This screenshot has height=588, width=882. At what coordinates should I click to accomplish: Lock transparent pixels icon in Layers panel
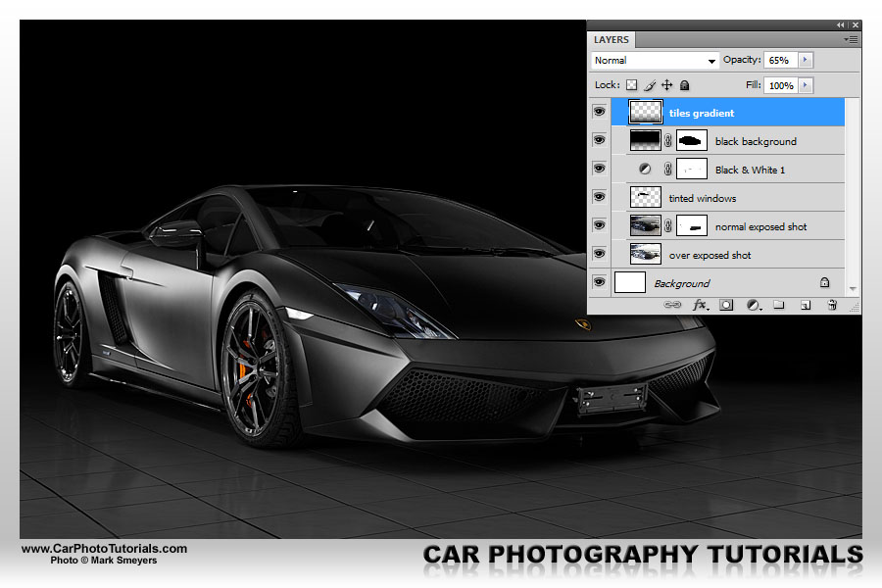632,85
